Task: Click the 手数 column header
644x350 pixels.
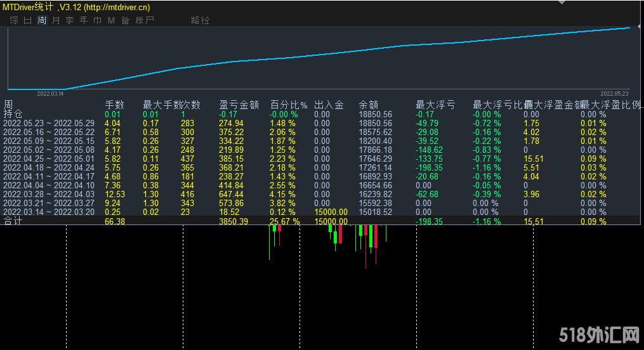Action: [x=114, y=105]
